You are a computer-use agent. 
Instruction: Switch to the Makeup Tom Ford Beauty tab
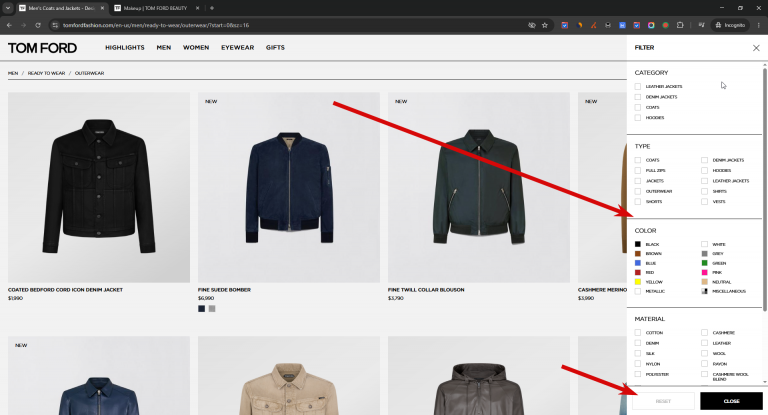155,8
